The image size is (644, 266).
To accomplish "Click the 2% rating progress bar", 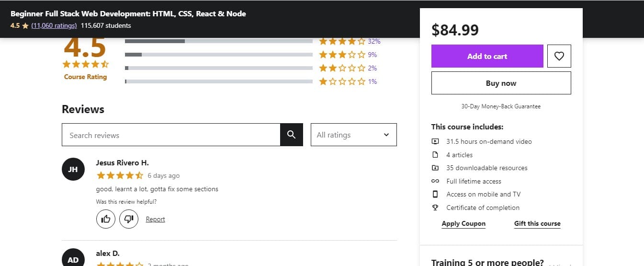I will point(219,68).
